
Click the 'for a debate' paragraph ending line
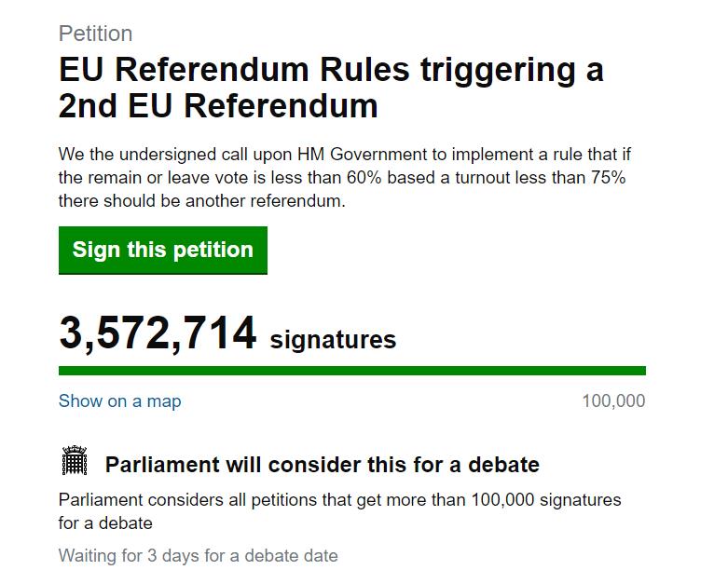coord(105,523)
